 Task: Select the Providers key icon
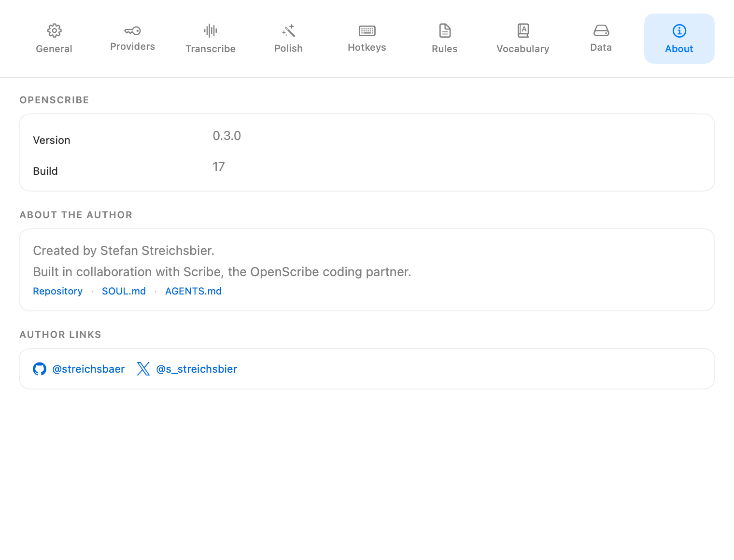pyautogui.click(x=132, y=31)
